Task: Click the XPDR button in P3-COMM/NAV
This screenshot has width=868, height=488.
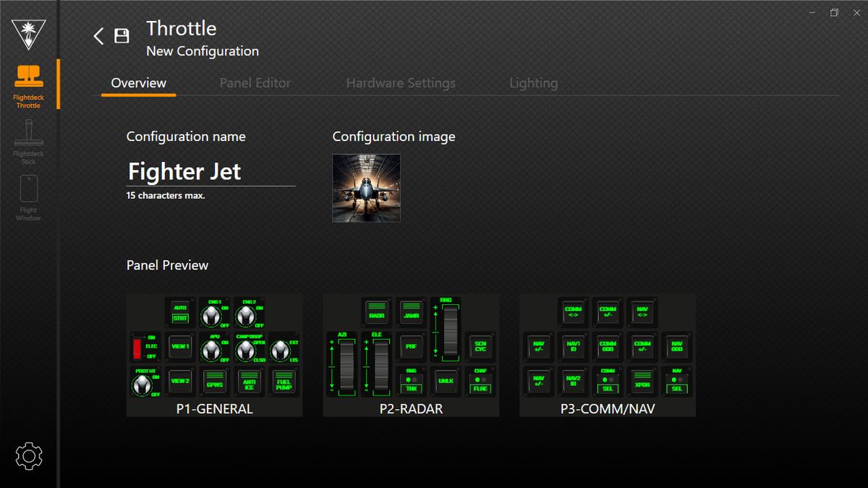Action: pos(642,381)
